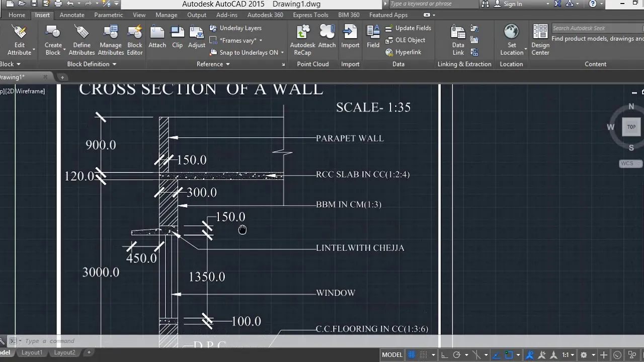
Task: Click Open folder in quick access toolbar
Action: coord(22,4)
